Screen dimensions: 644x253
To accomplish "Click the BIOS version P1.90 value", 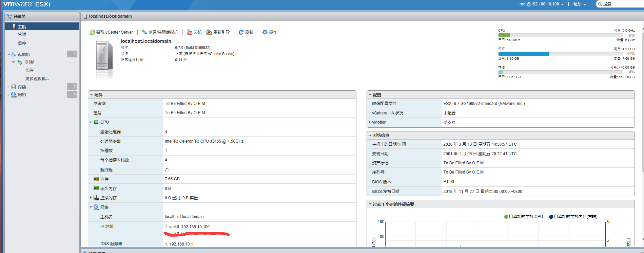I will (449, 182).
